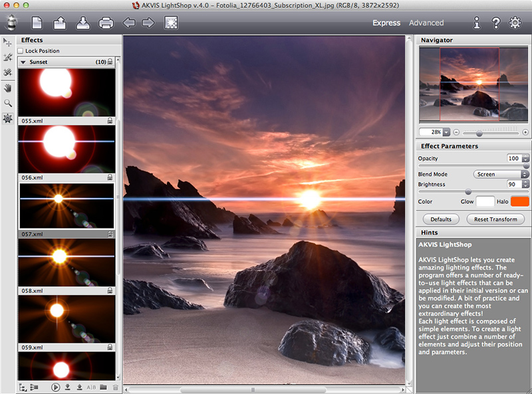The width and height of the screenshot is (532, 394).
Task: Switch to the Express mode tab
Action: click(386, 23)
